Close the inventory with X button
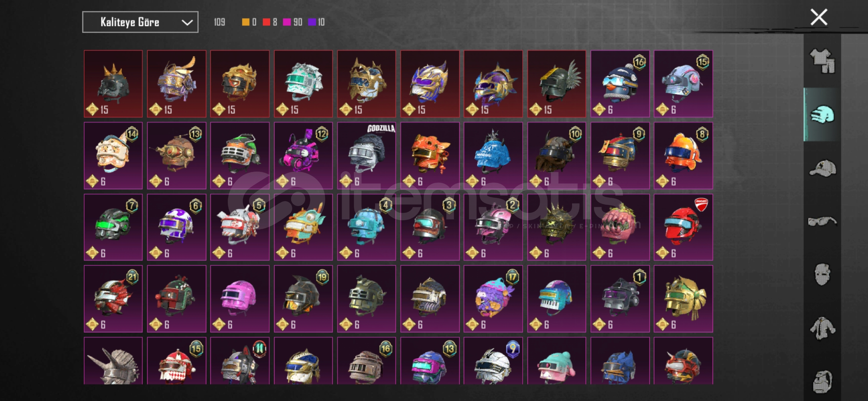This screenshot has width=868, height=401. click(819, 17)
